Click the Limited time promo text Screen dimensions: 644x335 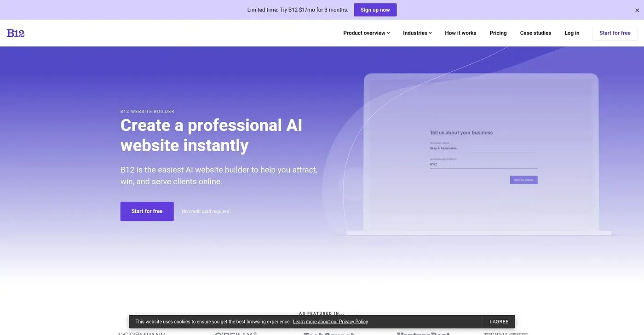298,10
